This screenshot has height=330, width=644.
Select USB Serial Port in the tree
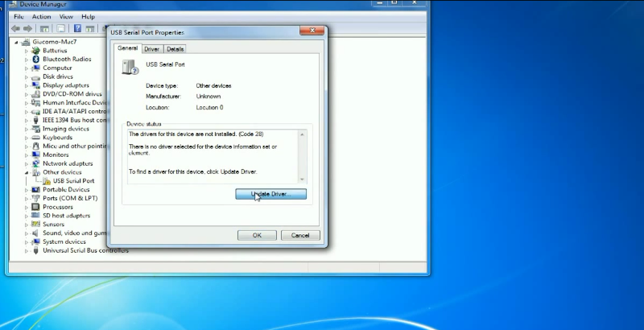pos(73,180)
